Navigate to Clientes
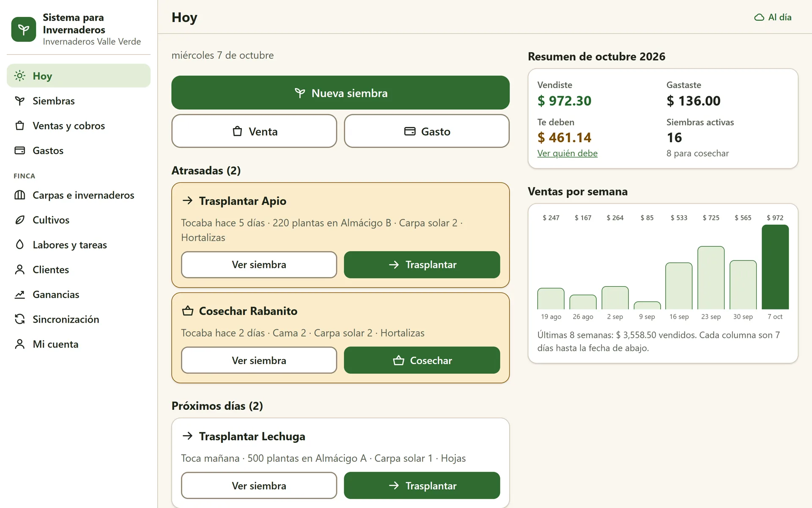The image size is (812, 508). point(79,270)
